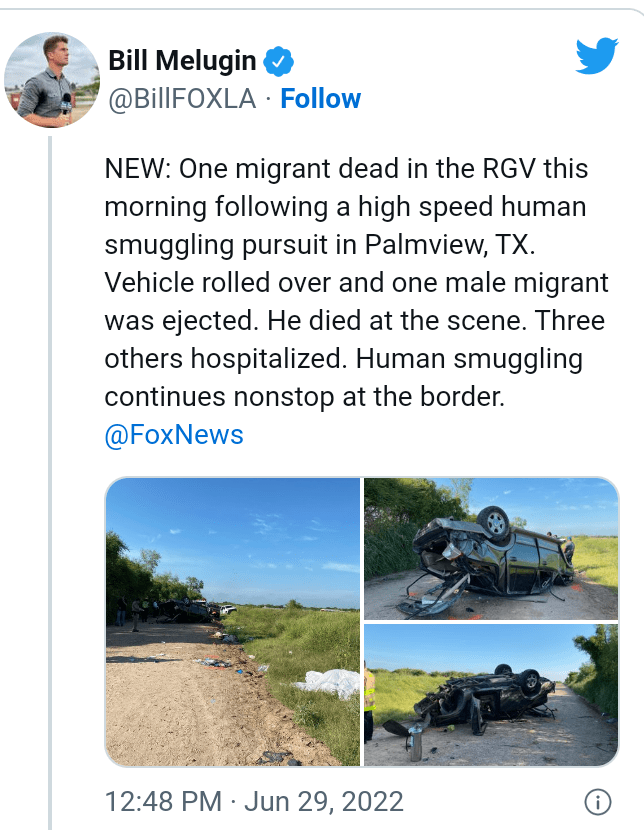The width and height of the screenshot is (644, 830).
Task: Open the top-right overturned vehicle photo
Action: 491,548
